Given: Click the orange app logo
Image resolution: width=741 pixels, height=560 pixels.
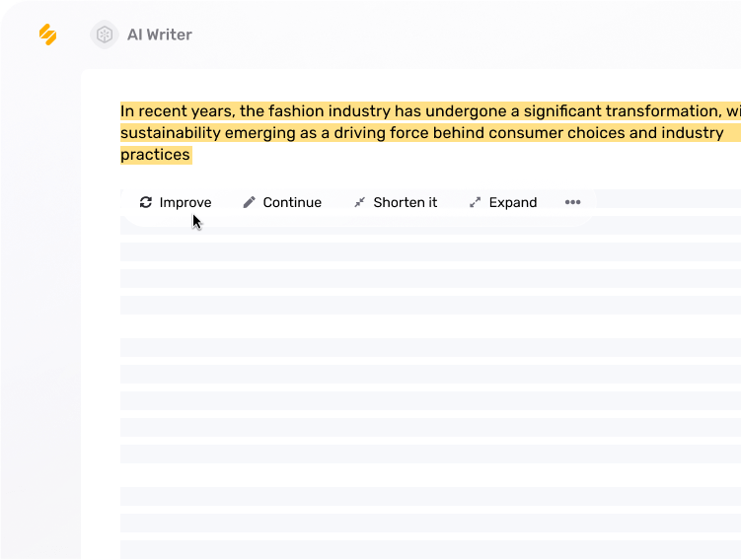Looking at the screenshot, I should click(x=47, y=35).
